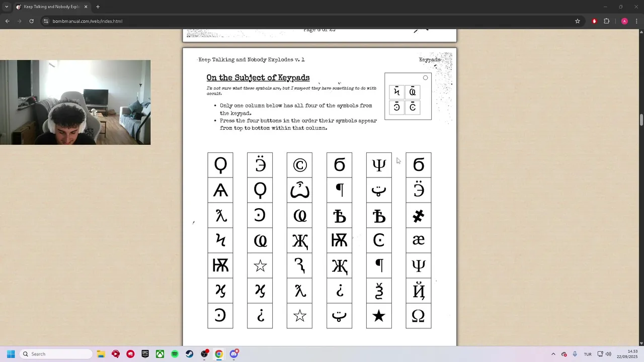Image resolution: width=644 pixels, height=362 pixels.
Task: Open File Explorer from the taskbar
Action: click(101, 354)
